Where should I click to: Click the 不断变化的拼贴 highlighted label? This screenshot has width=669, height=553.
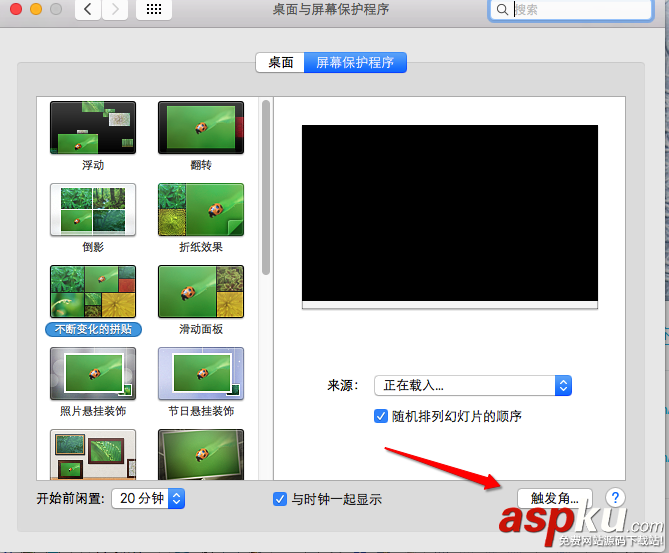pyautogui.click(x=93, y=329)
